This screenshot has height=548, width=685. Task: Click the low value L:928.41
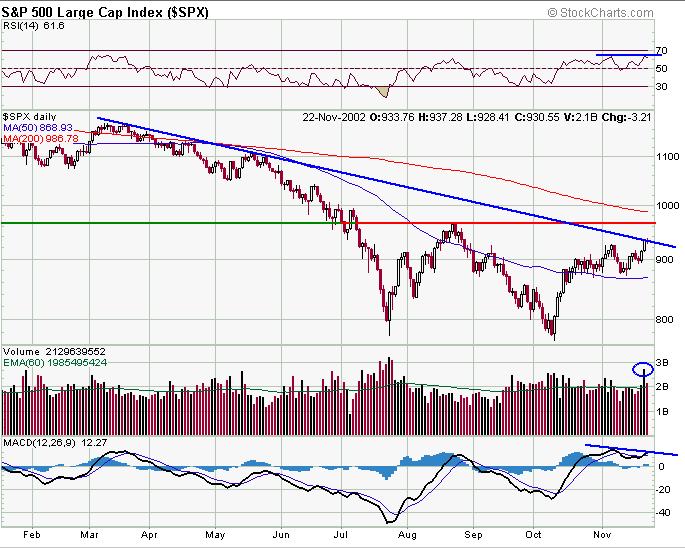coord(488,117)
